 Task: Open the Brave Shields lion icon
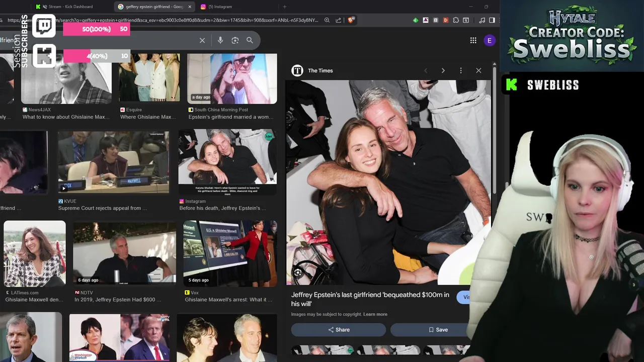(x=351, y=20)
